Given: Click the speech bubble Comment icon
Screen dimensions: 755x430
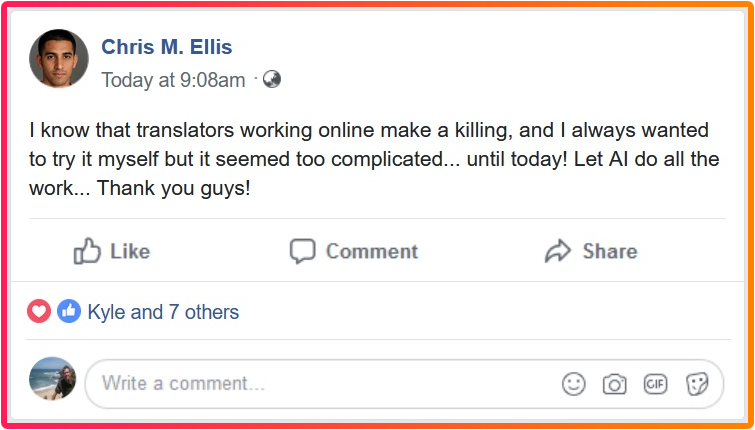Looking at the screenshot, I should pos(302,251).
